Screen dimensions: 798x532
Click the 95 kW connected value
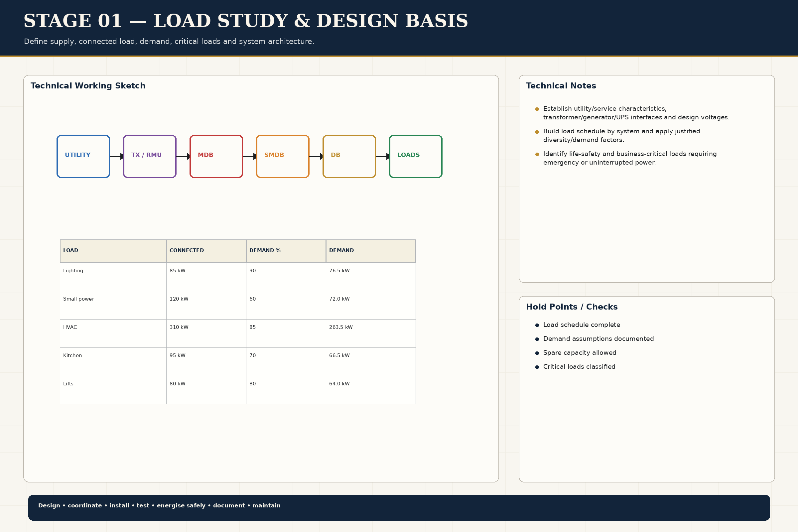[x=178, y=355]
